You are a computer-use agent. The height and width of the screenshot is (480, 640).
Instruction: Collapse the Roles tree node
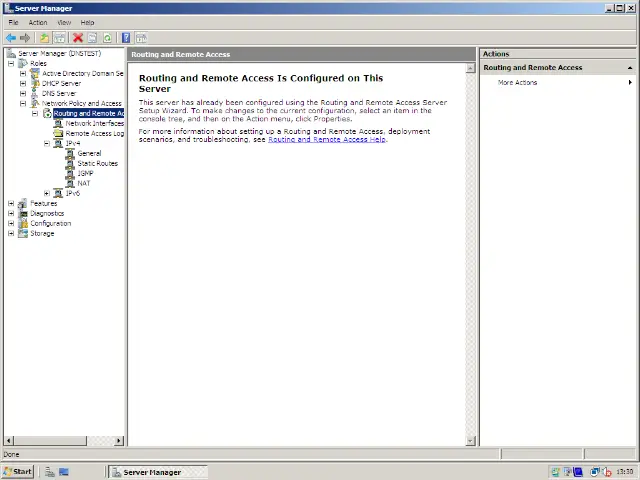pos(11,63)
